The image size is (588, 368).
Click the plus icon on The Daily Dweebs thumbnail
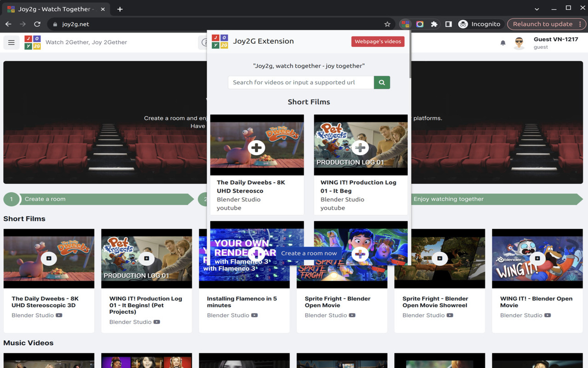pyautogui.click(x=256, y=147)
